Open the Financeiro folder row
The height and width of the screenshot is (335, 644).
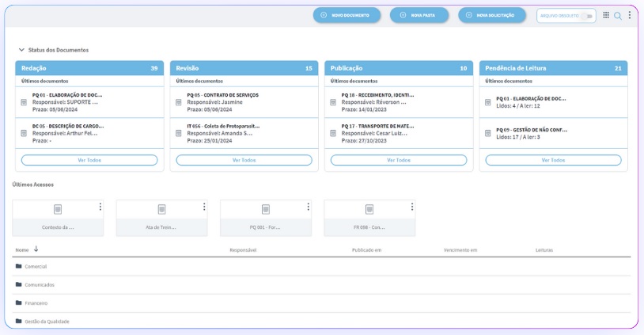pyautogui.click(x=36, y=303)
